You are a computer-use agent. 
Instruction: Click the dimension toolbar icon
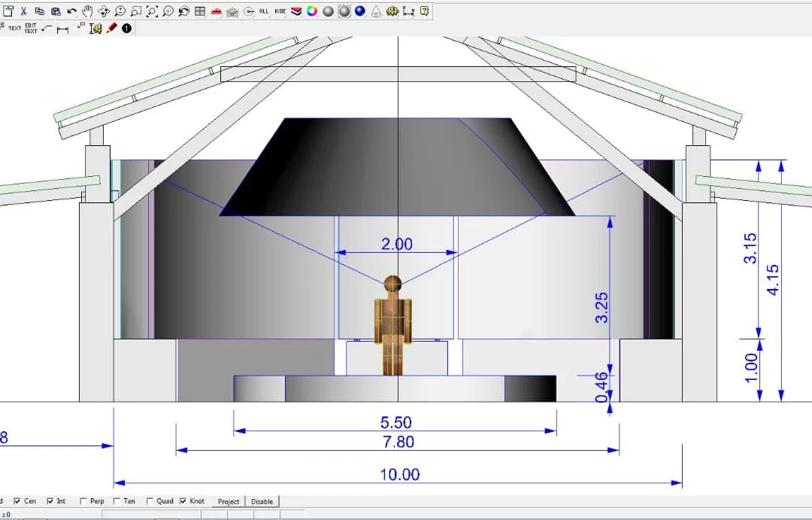(x=408, y=11)
